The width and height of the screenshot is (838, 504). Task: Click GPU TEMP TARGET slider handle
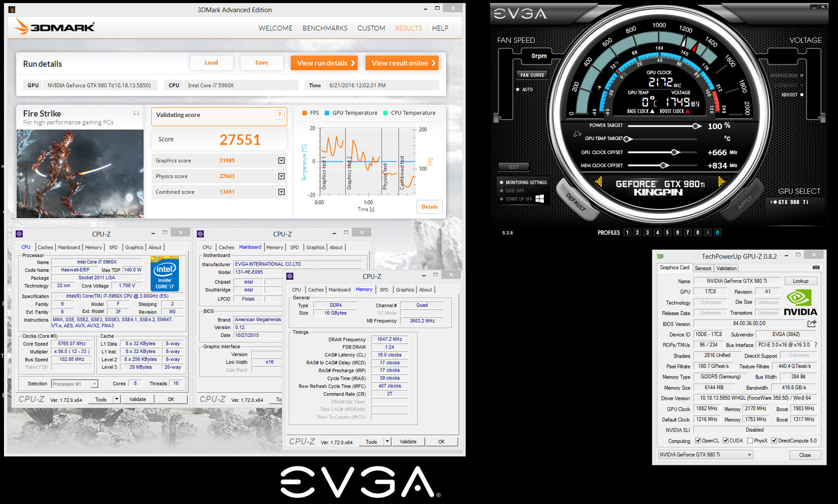coord(628,139)
